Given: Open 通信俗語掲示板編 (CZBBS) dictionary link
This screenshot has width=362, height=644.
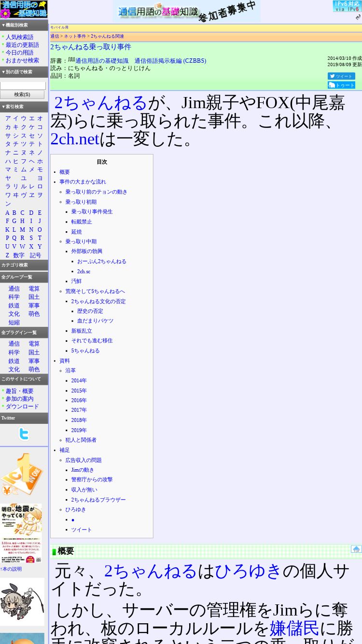Looking at the screenshot, I should 170,61.
